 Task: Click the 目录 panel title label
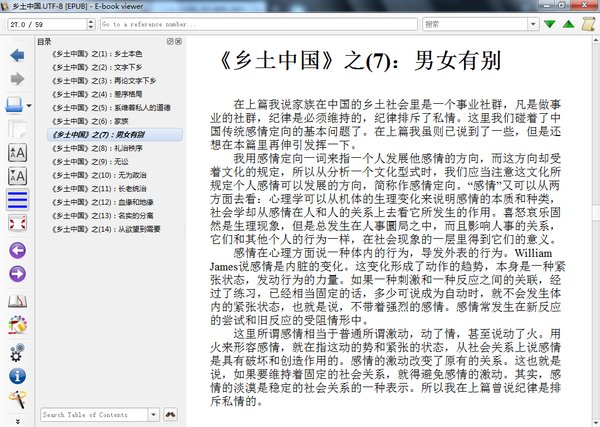coord(44,42)
